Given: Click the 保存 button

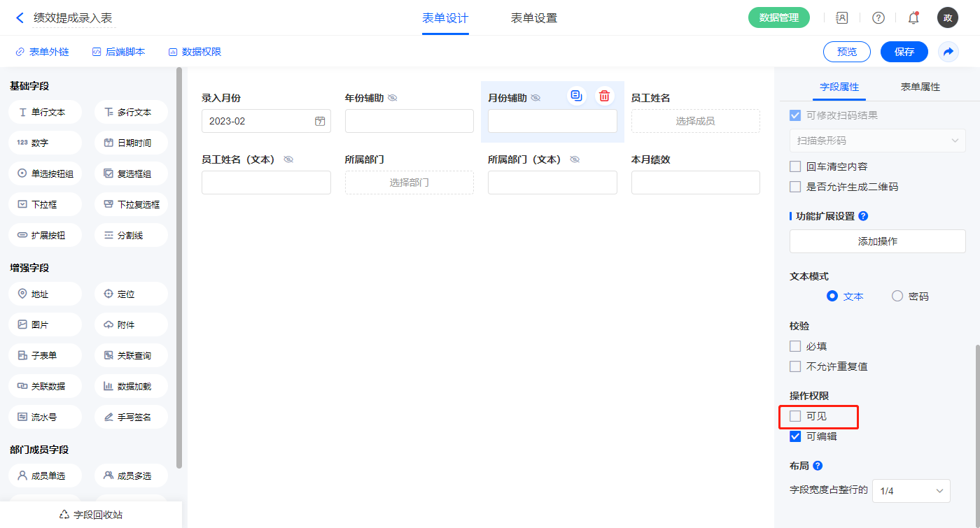Looking at the screenshot, I should (x=904, y=52).
